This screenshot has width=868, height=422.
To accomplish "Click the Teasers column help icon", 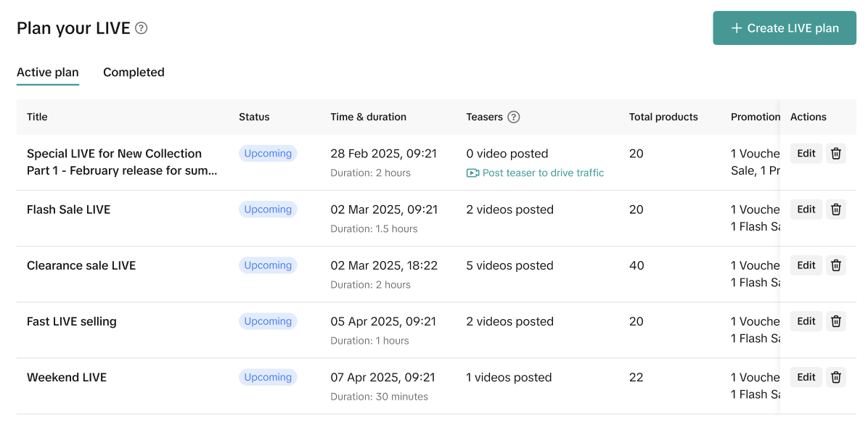I will 514,117.
